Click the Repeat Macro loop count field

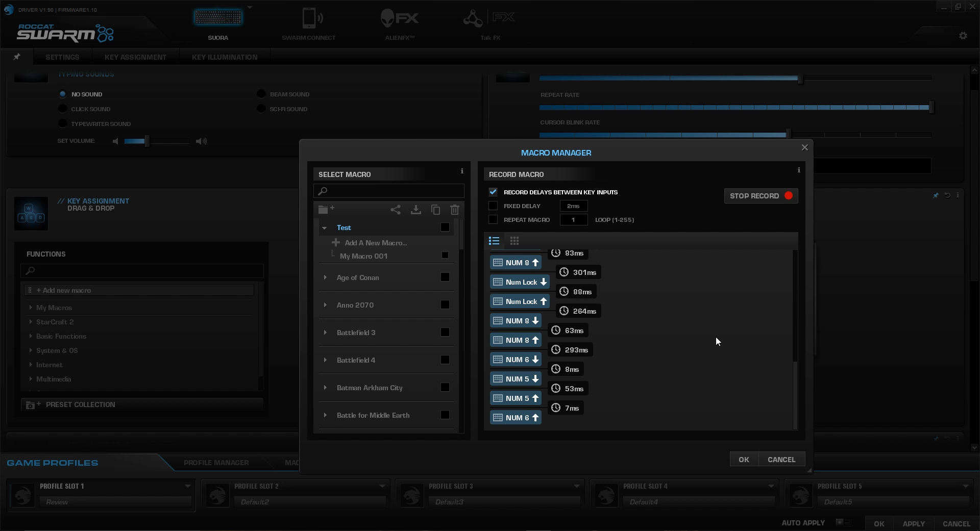[x=573, y=220]
